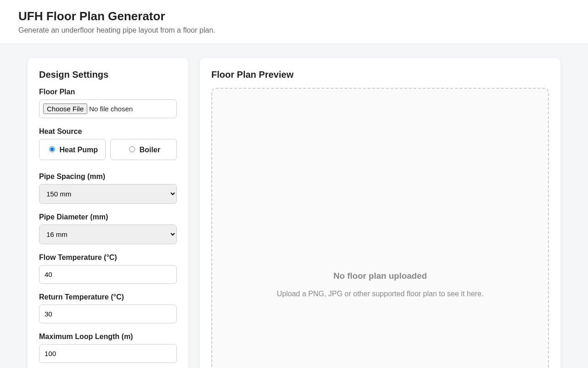The height and width of the screenshot is (368, 588).
Task: Click the "Floor Plan Preview" heading
Action: coord(252,75)
